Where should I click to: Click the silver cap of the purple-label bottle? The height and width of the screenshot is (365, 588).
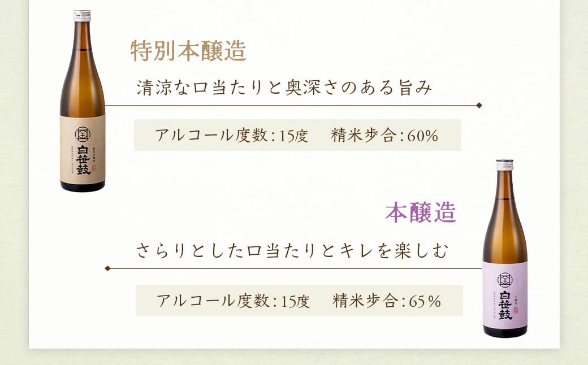point(504,164)
